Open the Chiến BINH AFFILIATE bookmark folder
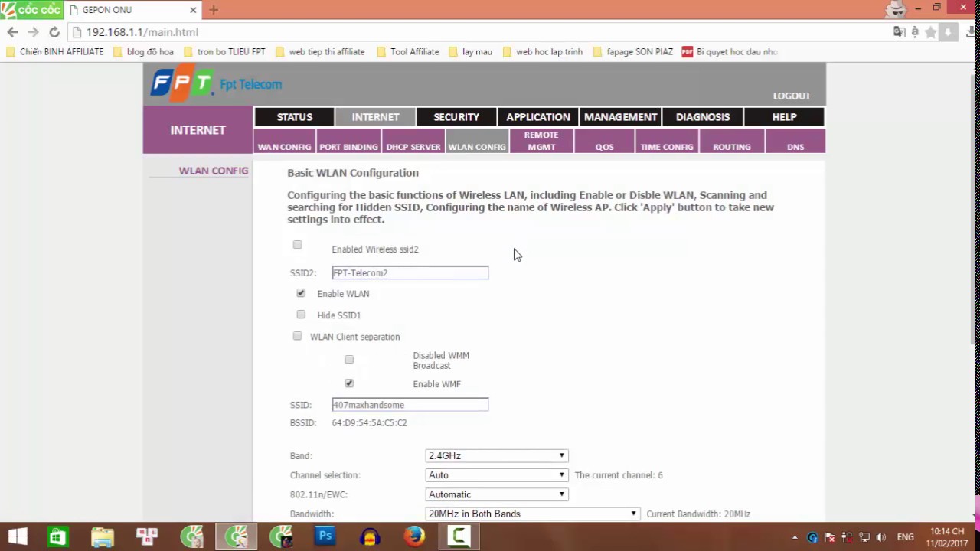Screen dimensions: 980x551 [54, 52]
